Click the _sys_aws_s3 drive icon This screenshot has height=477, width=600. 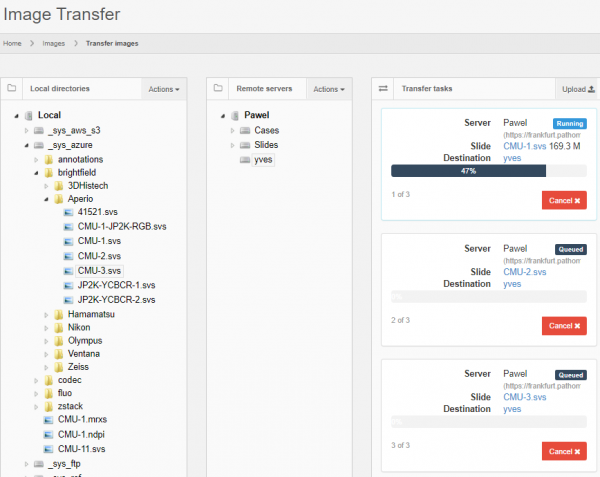(39, 130)
